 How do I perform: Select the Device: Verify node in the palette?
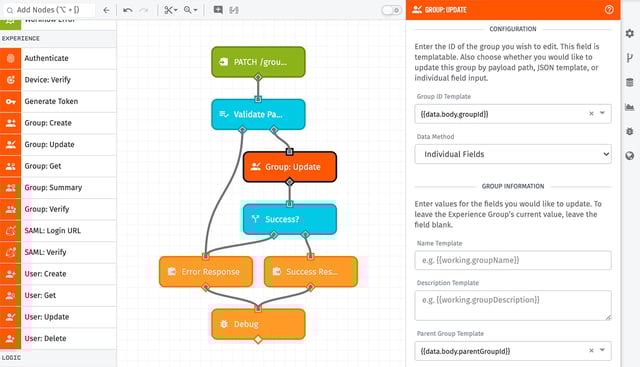pyautogui.click(x=58, y=80)
